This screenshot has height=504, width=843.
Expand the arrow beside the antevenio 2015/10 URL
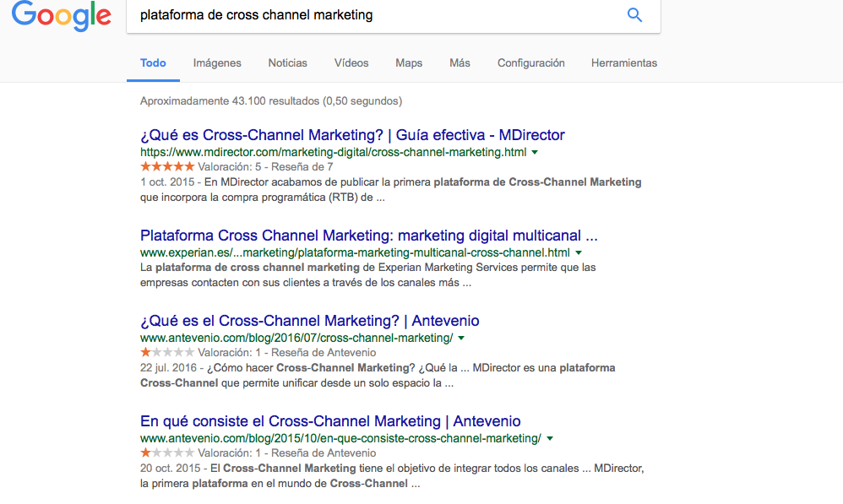[549, 438]
